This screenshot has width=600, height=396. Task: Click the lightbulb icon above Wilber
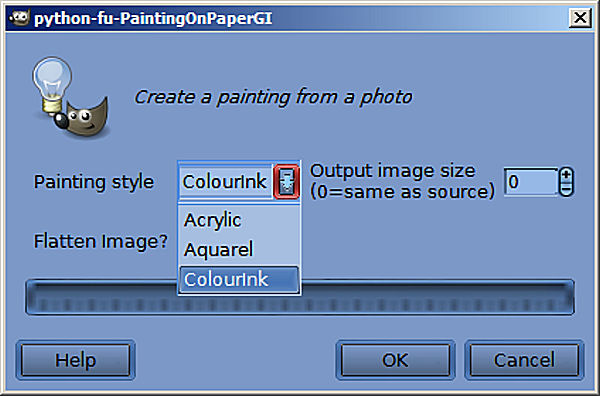[52, 83]
